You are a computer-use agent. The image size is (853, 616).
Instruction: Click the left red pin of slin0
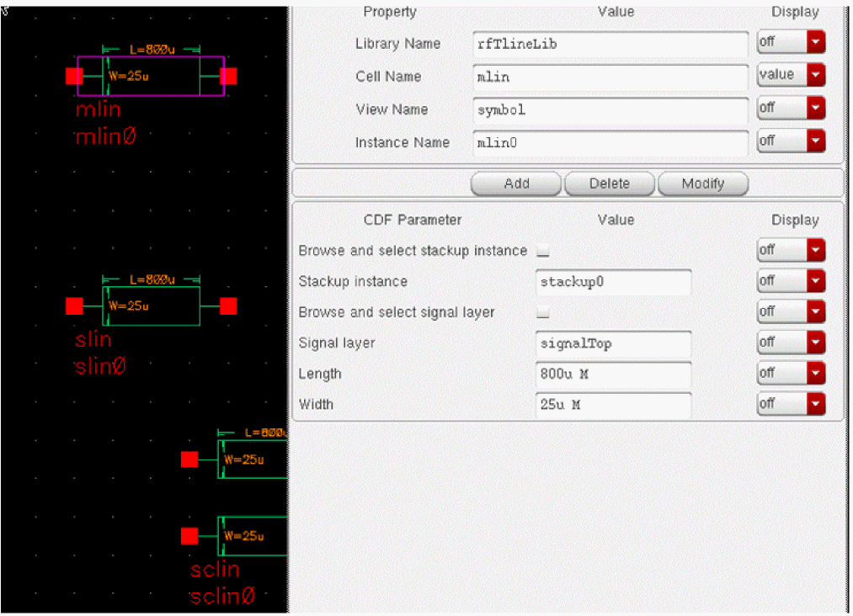coord(74,306)
